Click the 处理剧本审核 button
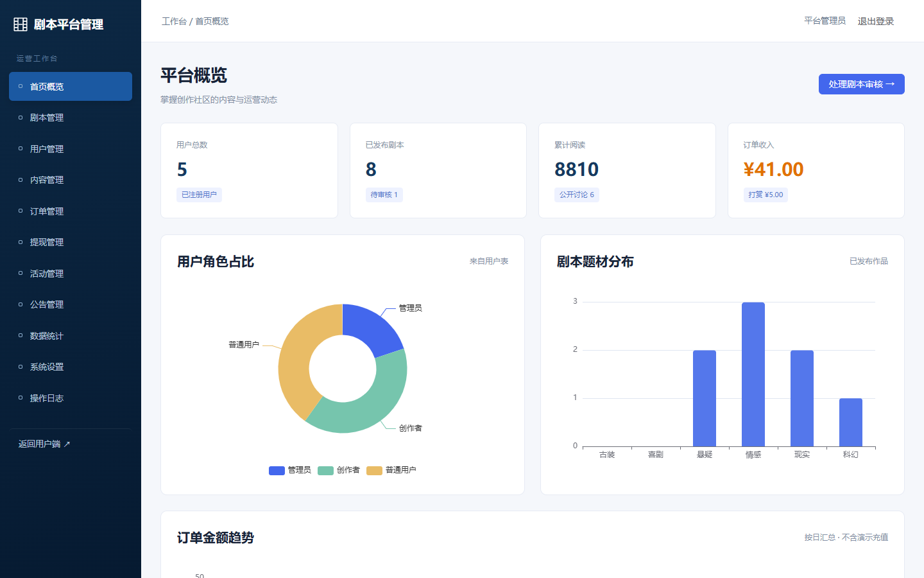The image size is (924, 578). click(861, 84)
